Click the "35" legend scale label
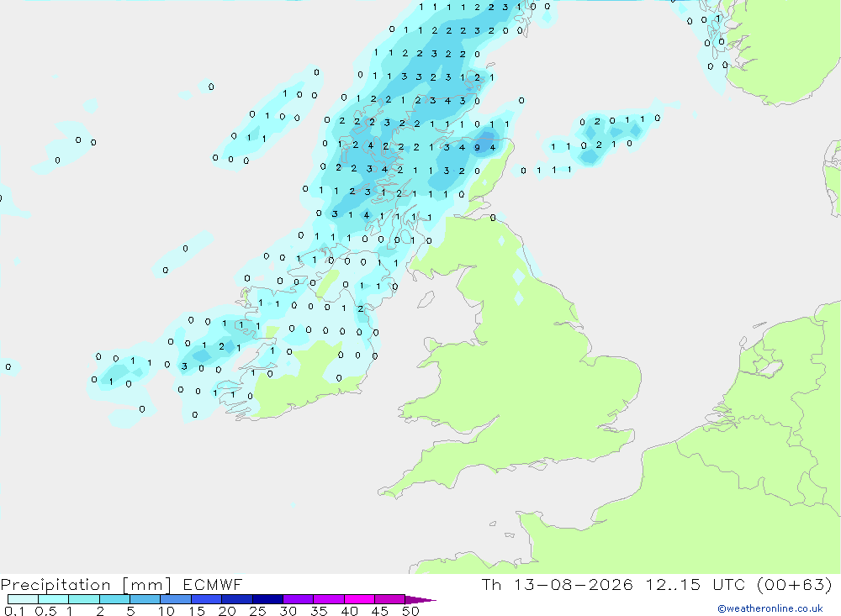Viewport: 841px width, 616px height. pyautogui.click(x=319, y=611)
